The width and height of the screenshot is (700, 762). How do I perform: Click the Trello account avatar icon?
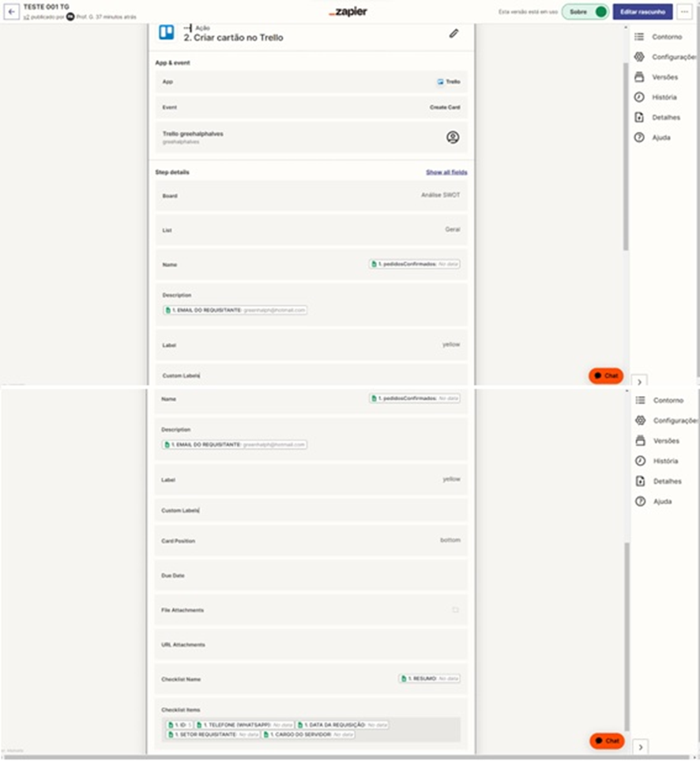click(x=453, y=138)
